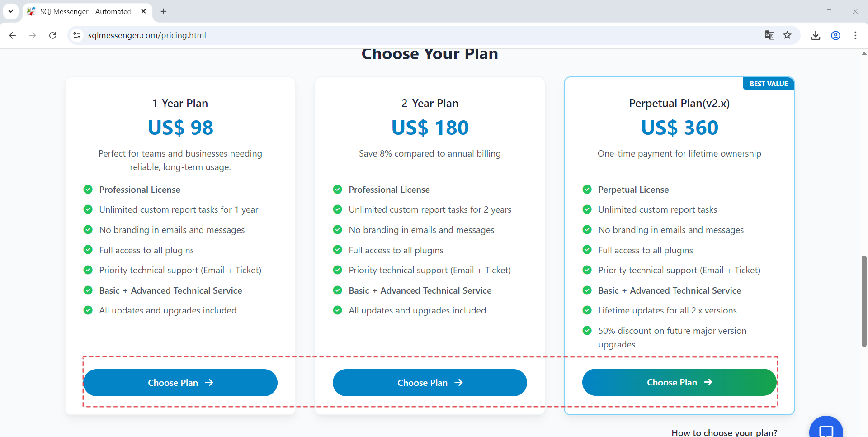Open the tab search chevron

pyautogui.click(x=11, y=11)
